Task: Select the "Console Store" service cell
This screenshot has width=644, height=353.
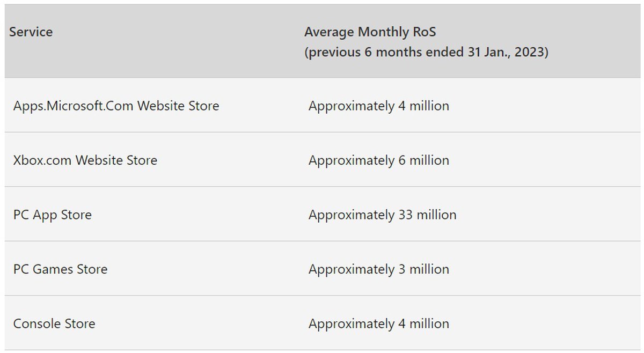Action: (54, 324)
